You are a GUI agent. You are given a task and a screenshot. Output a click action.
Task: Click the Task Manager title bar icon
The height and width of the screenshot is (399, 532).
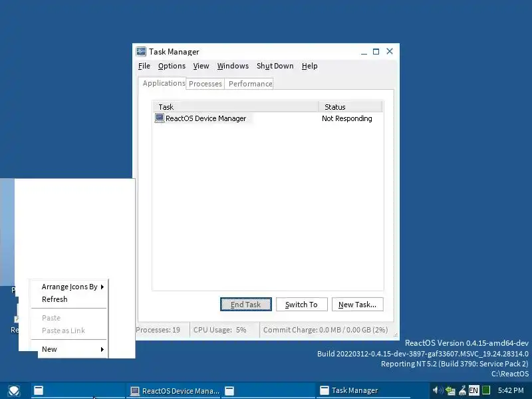click(141, 52)
